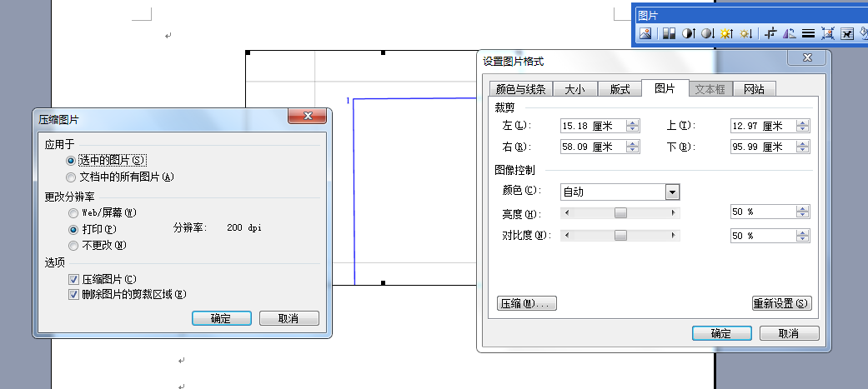Toggle the 压缩图片 checkbox
Image resolution: width=868 pixels, height=389 pixels.
[73, 279]
